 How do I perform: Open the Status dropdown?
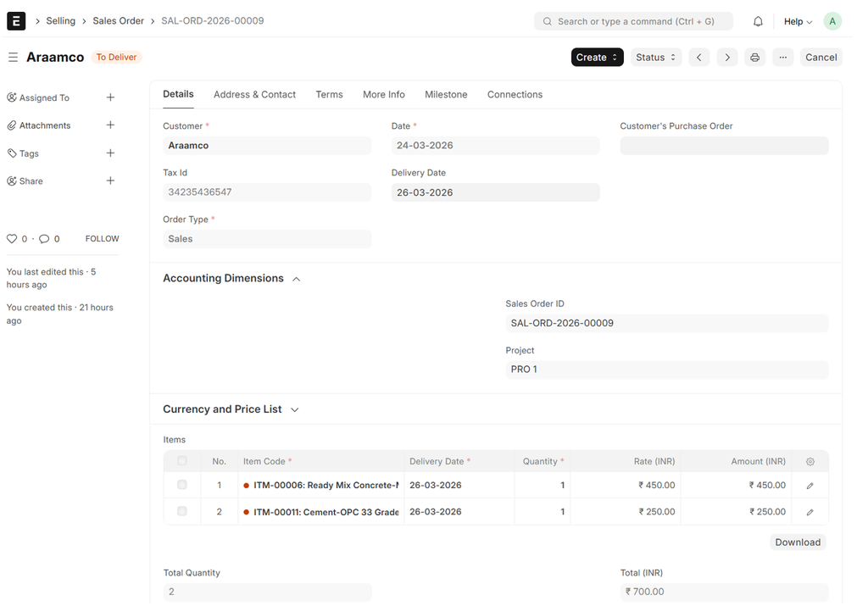(x=655, y=58)
